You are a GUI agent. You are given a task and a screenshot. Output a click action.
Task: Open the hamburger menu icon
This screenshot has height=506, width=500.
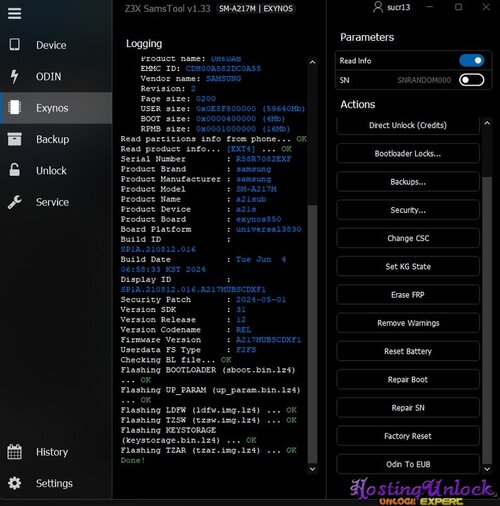pos(14,14)
